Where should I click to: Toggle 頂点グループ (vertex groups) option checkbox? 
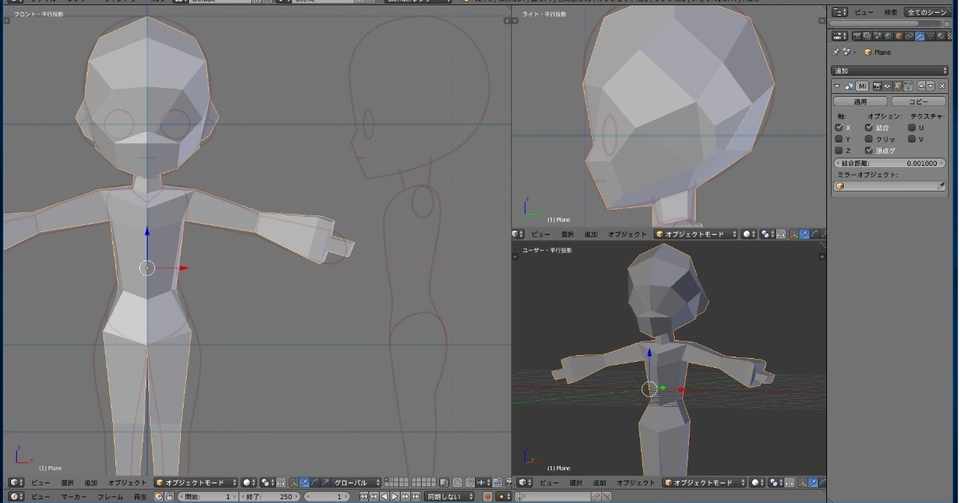click(x=869, y=150)
